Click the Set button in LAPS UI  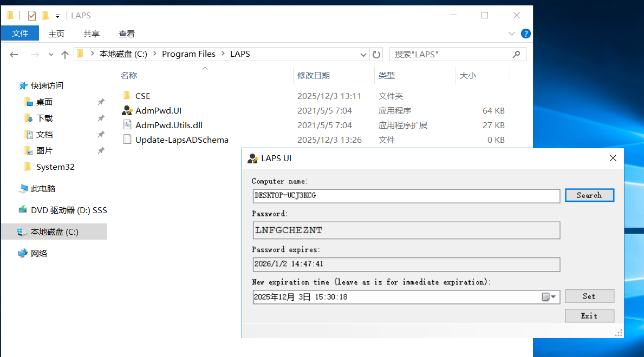(x=589, y=296)
